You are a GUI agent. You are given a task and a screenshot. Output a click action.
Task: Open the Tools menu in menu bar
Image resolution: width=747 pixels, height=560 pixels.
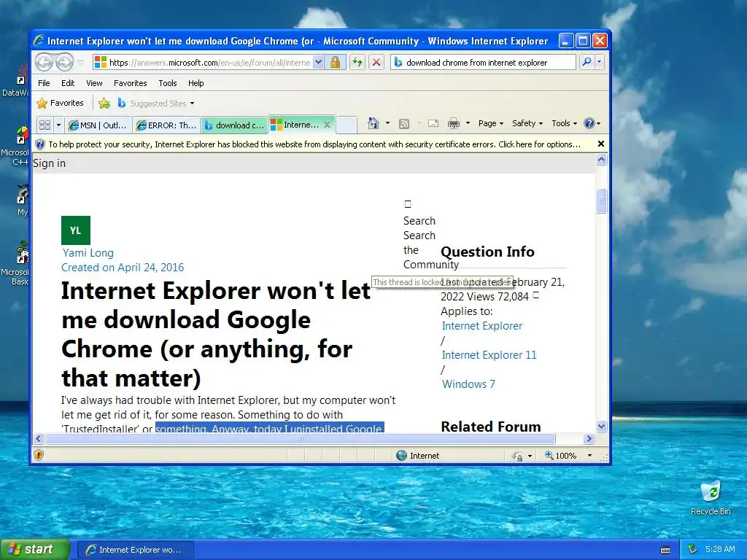pyautogui.click(x=168, y=83)
